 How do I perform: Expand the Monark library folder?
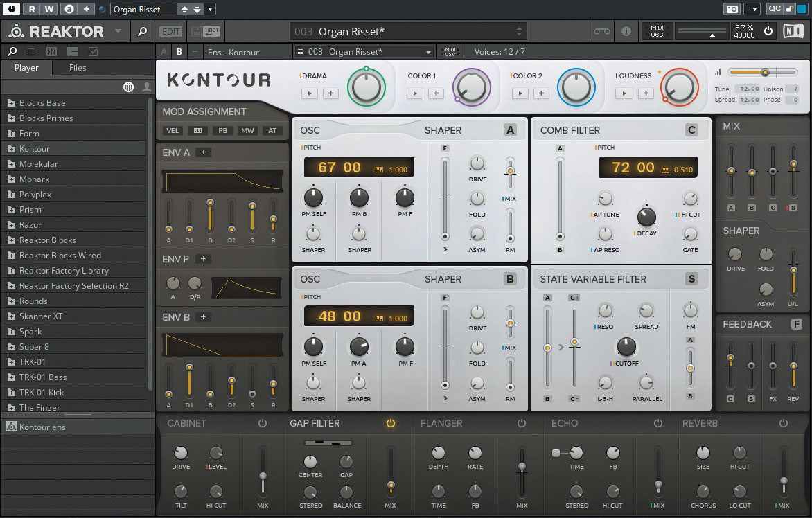coord(11,179)
